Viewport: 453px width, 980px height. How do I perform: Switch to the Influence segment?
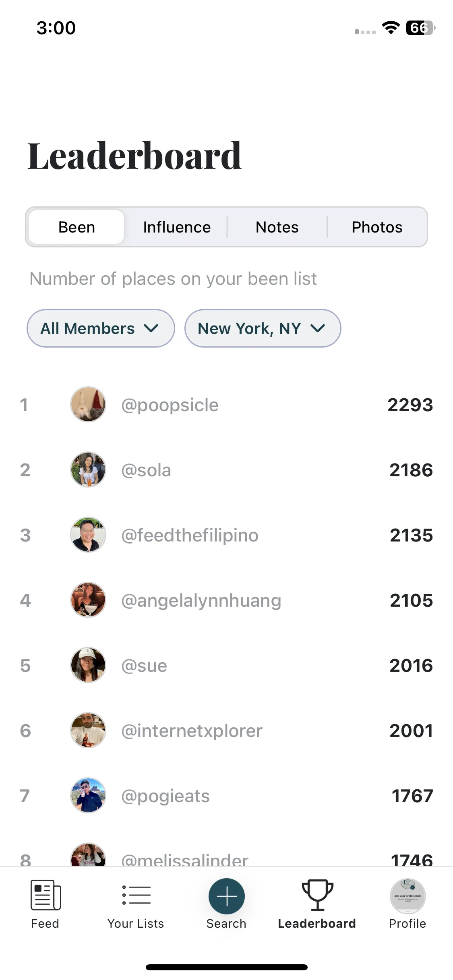(x=177, y=227)
